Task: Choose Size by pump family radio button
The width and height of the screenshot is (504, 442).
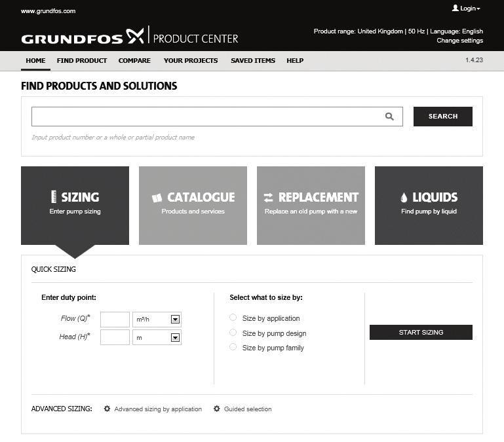Action: pos(233,347)
